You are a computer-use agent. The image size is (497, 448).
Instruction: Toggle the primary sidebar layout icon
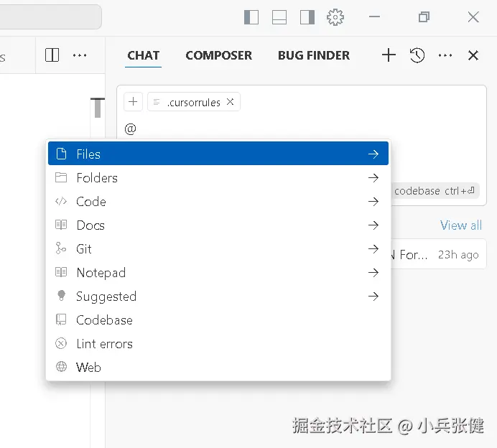tap(251, 17)
